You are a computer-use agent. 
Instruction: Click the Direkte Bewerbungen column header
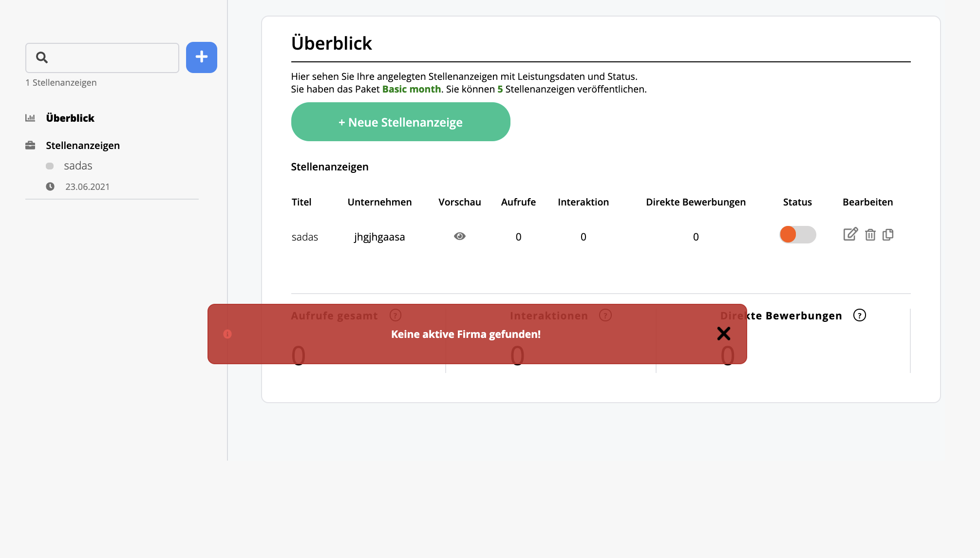click(x=696, y=202)
